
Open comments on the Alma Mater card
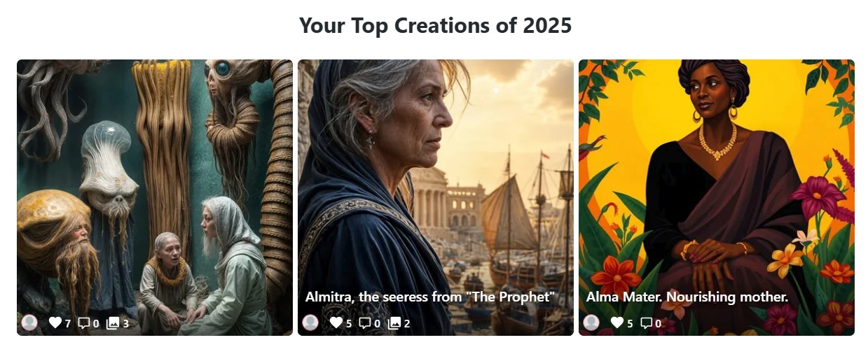(646, 323)
